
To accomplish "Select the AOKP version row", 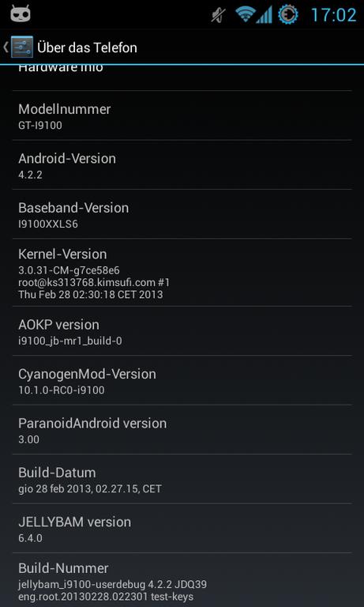I will [182, 330].
